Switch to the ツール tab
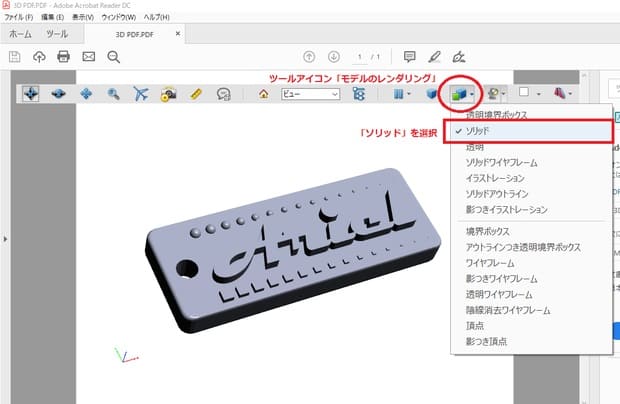This screenshot has height=404, width=620. (x=57, y=34)
